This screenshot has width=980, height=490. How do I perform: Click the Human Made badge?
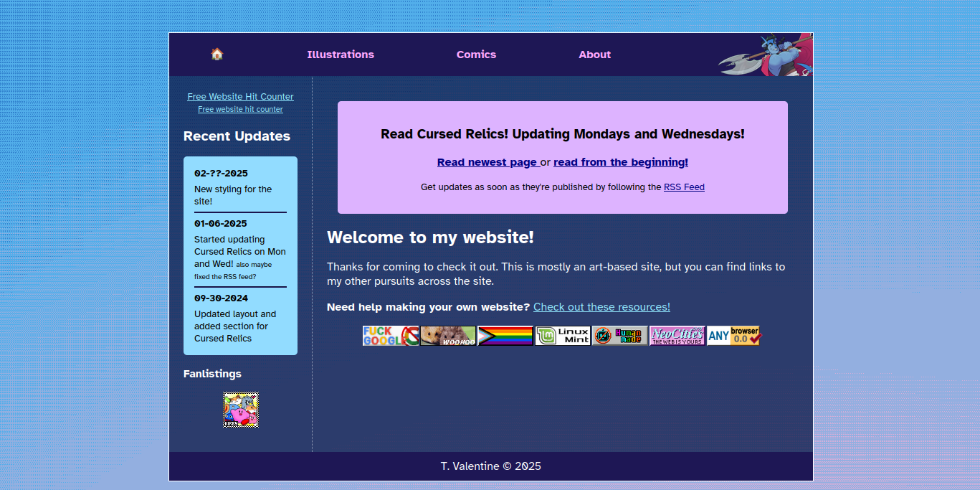(x=620, y=336)
